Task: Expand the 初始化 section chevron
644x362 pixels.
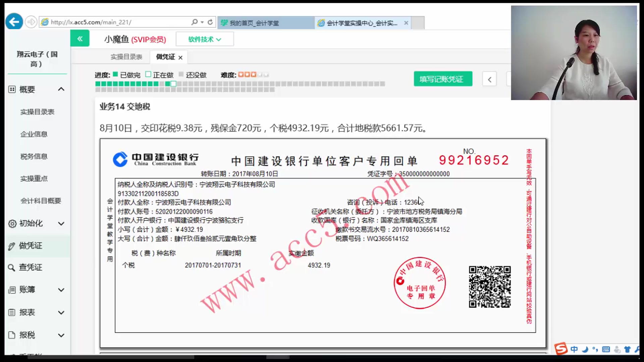Action: point(61,224)
